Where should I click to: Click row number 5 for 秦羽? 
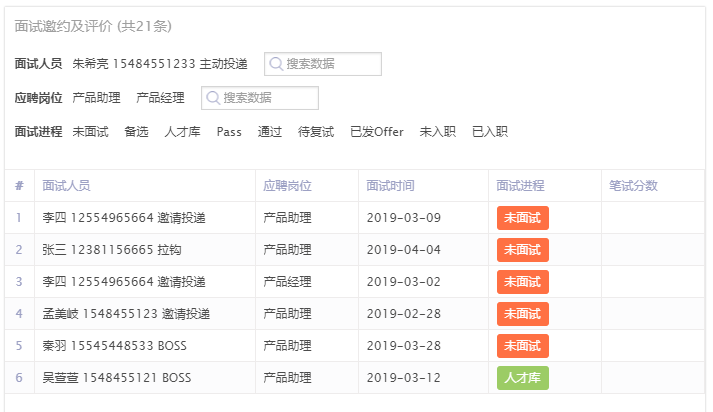[19, 346]
